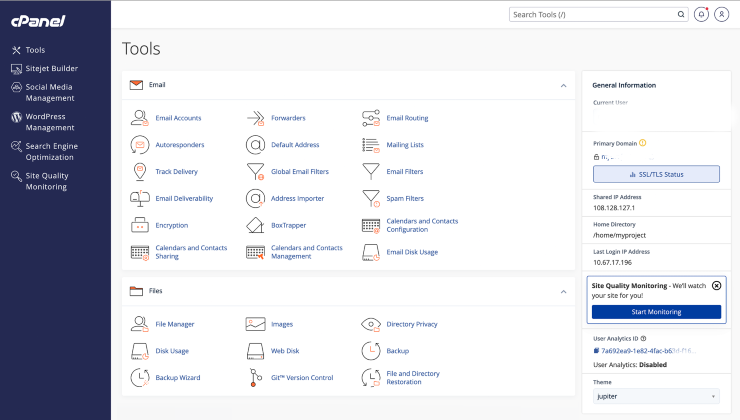Open the Directory Privacy eye icon
This screenshot has height=420, width=740.
tap(370, 324)
